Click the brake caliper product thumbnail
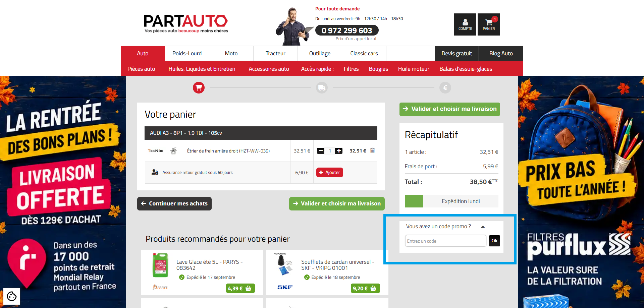The image size is (644, 308). click(173, 151)
